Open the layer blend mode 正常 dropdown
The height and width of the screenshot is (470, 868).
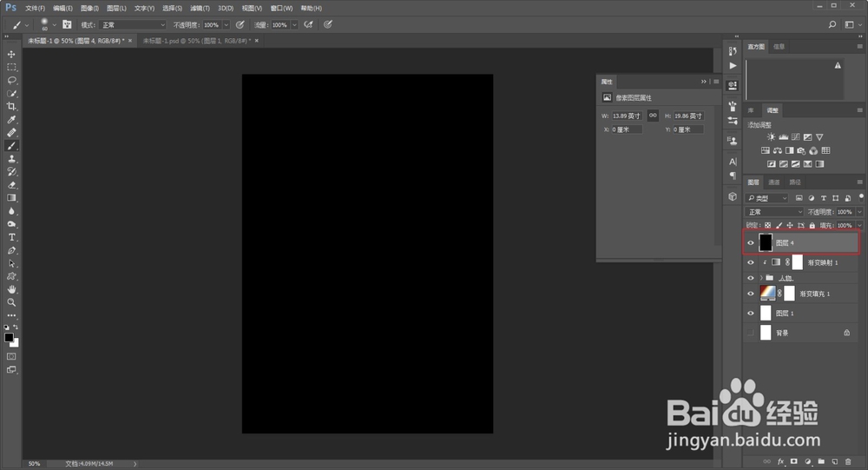(x=774, y=212)
